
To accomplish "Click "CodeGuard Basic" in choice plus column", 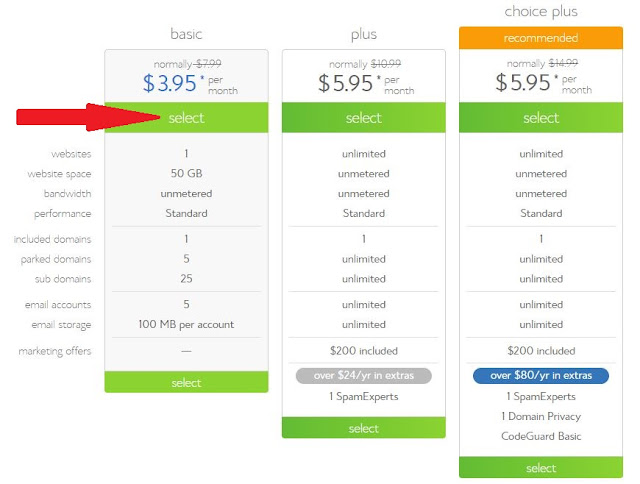I will click(x=541, y=436).
